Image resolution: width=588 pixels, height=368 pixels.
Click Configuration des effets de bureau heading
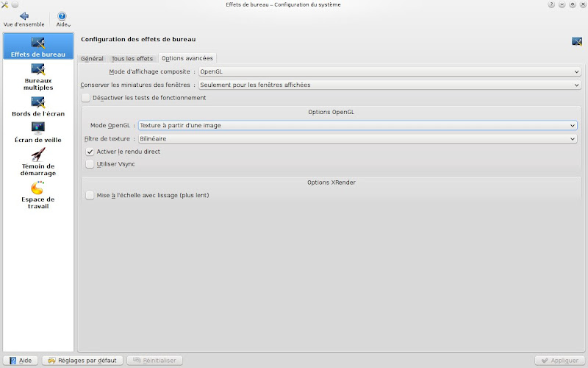coord(138,39)
